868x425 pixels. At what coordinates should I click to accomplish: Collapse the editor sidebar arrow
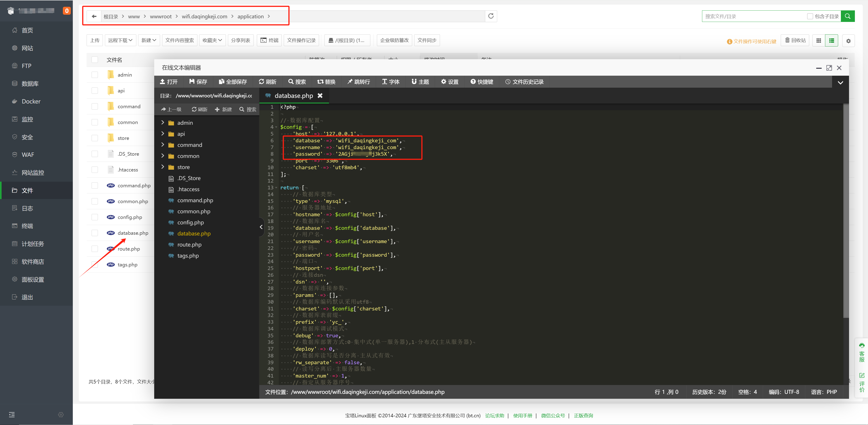[261, 227]
